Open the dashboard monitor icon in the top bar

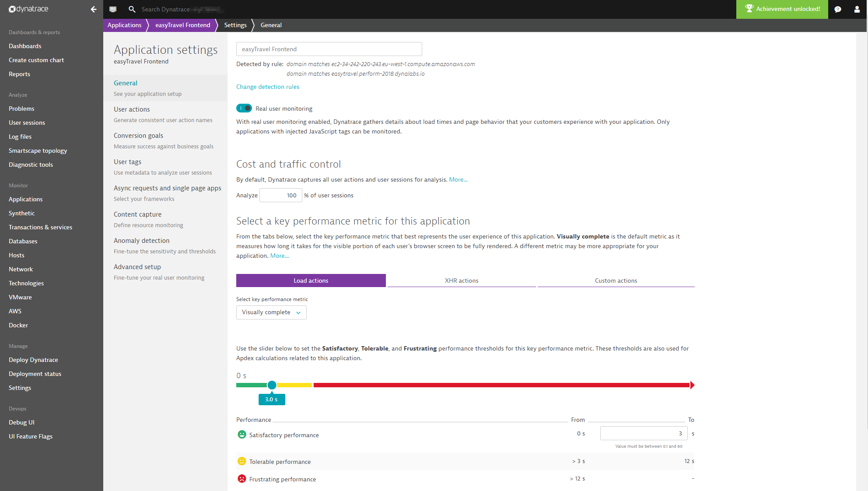coord(113,9)
